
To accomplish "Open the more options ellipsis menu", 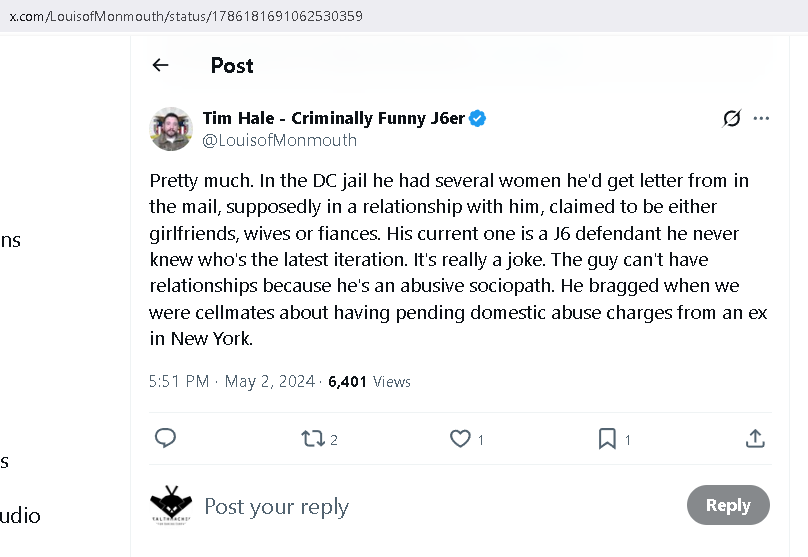I will coord(762,118).
